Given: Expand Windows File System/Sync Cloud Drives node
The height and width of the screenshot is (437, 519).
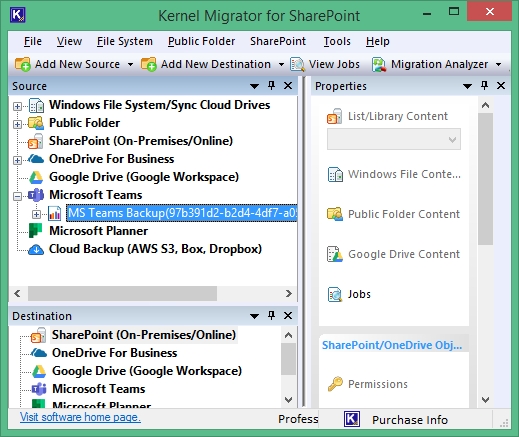Looking at the screenshot, I should [17, 106].
